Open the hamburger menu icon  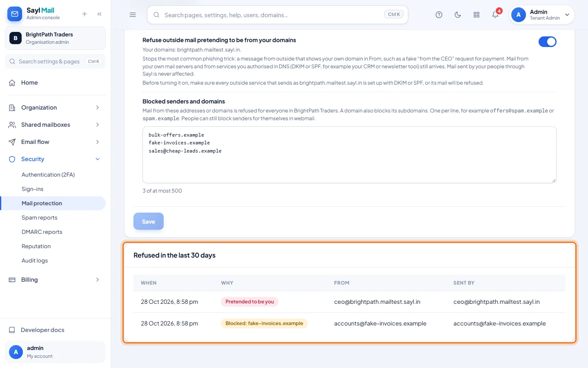tap(133, 15)
